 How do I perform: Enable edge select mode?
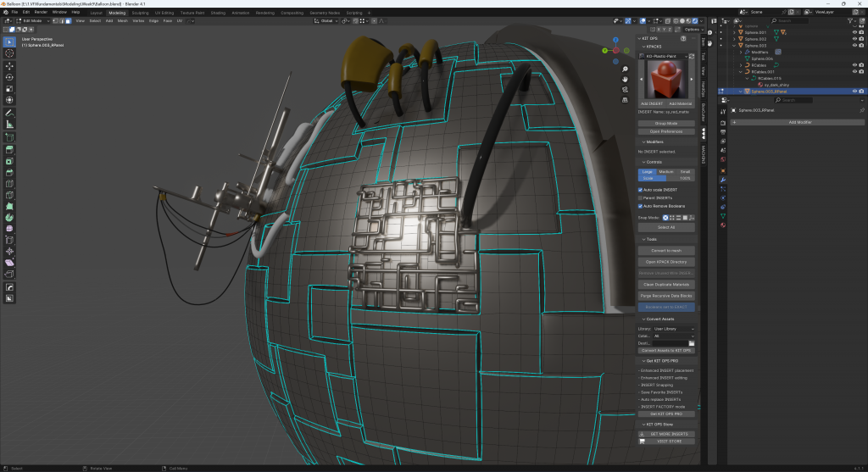click(61, 21)
